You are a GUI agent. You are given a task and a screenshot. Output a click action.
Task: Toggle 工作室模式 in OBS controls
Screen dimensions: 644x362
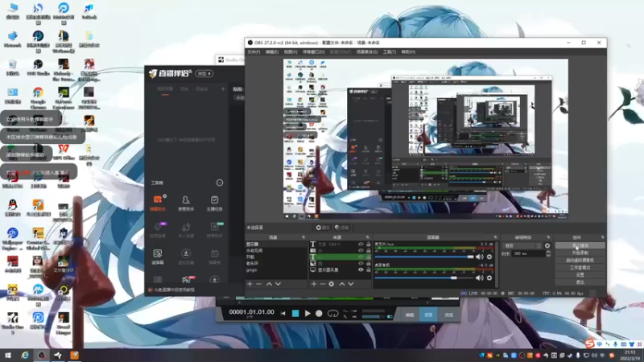tap(580, 268)
